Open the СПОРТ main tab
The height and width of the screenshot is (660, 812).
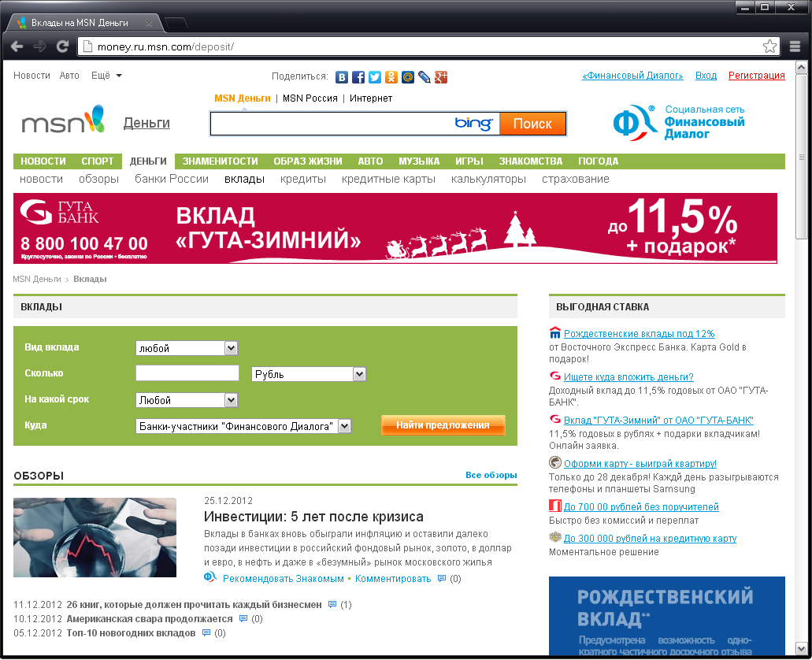pos(98,161)
